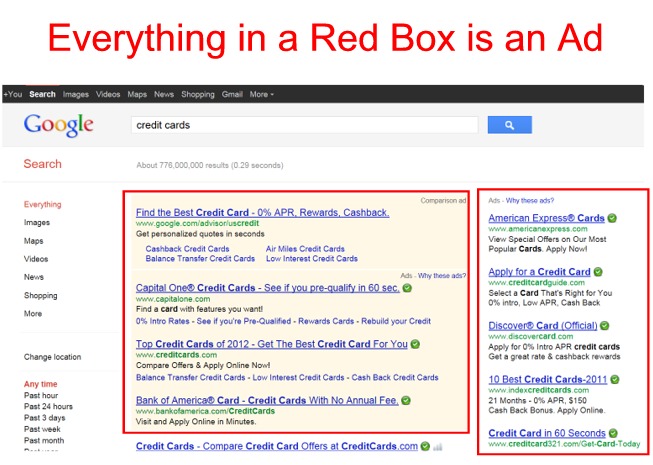This screenshot has height=465, width=653.
Task: Click Why these ads? in right column
Action: [x=530, y=201]
